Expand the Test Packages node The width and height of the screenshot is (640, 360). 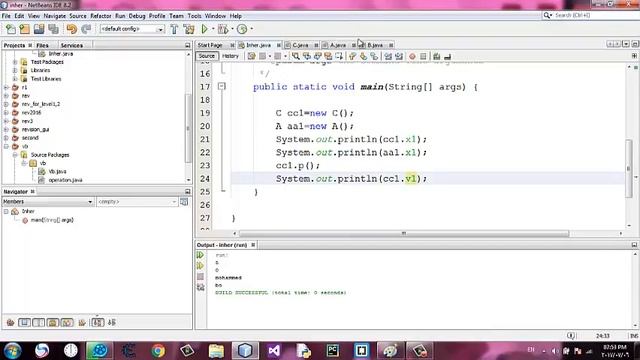pos(15,62)
